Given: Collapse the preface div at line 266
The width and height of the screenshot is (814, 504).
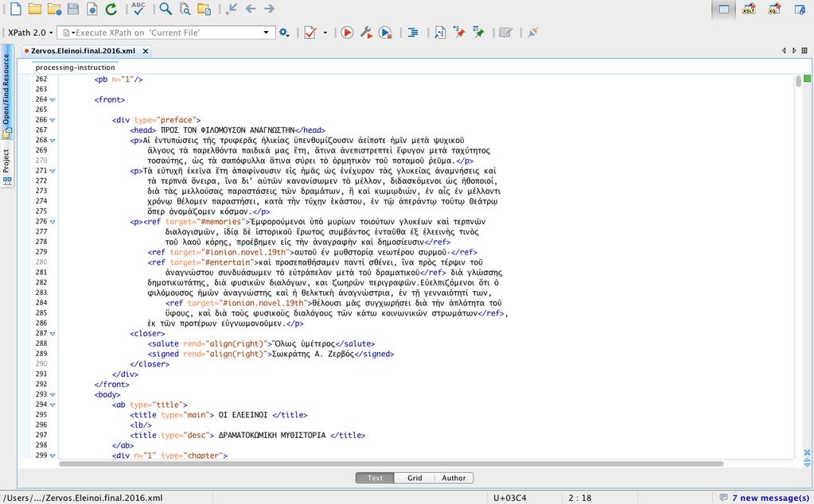Looking at the screenshot, I should click(53, 120).
